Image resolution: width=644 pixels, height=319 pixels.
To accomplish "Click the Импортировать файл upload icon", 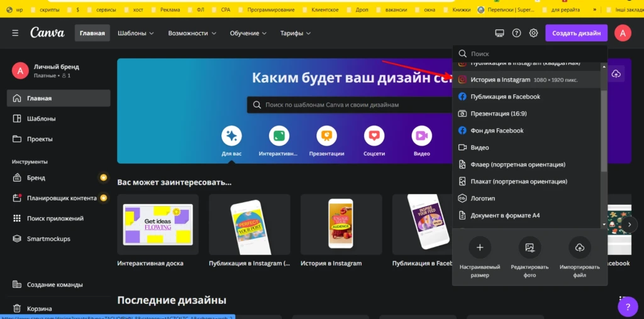I will [x=579, y=247].
